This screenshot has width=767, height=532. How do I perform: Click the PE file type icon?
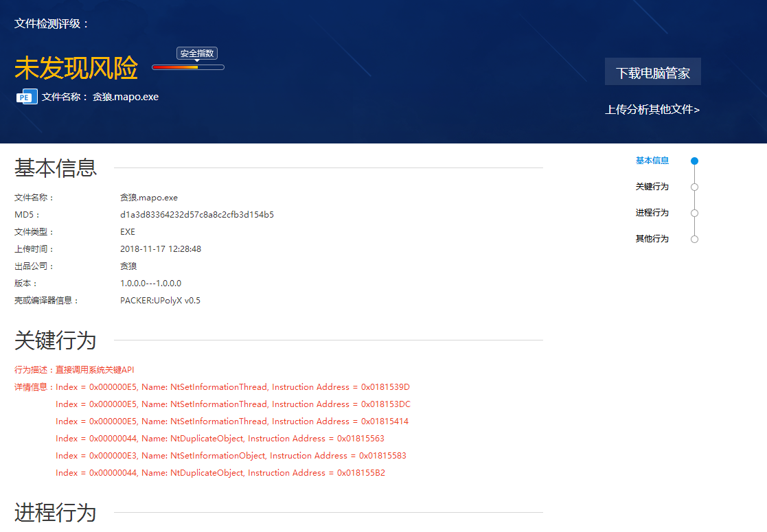click(26, 97)
